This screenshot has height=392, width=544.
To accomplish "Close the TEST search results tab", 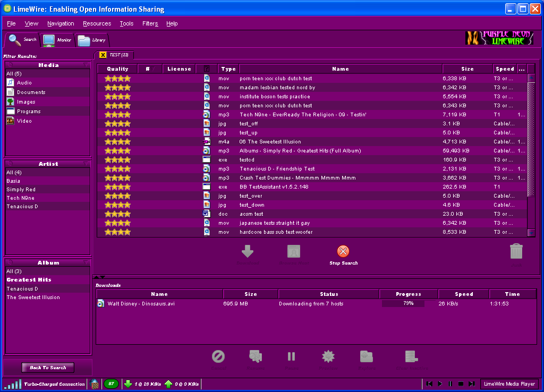I will [x=103, y=55].
